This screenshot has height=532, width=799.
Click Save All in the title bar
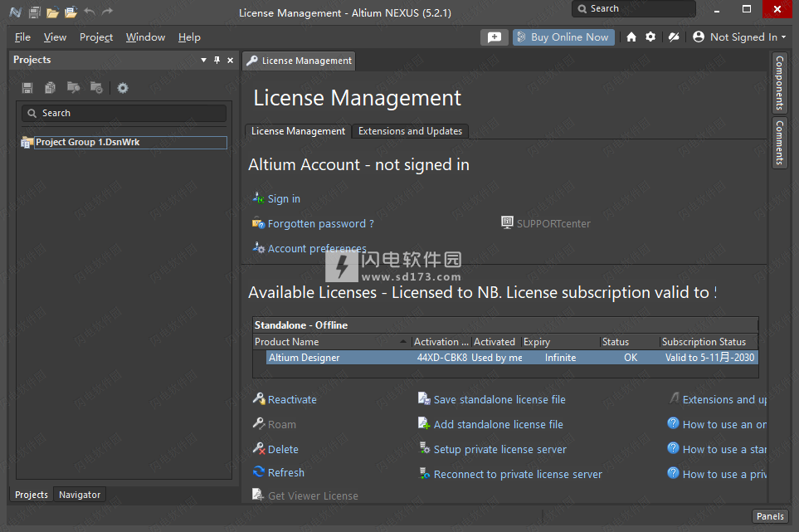(34, 12)
